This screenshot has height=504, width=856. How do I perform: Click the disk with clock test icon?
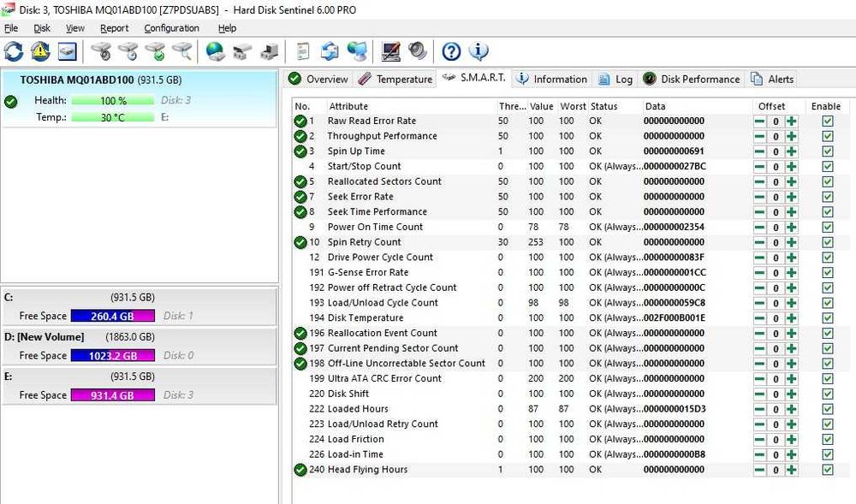[128, 52]
